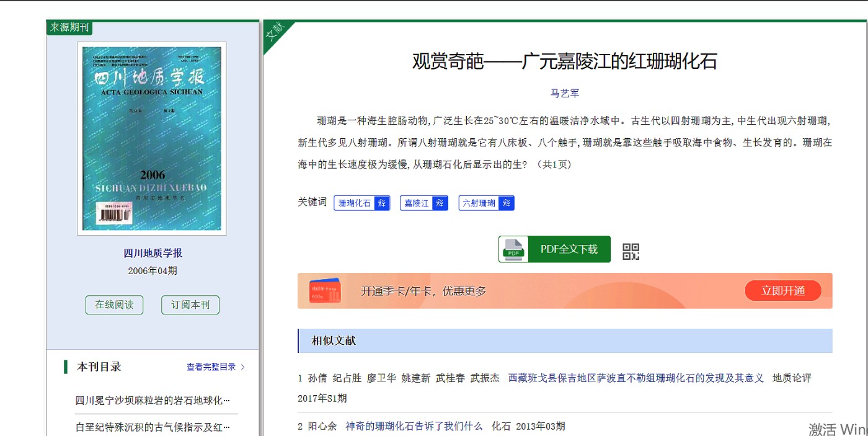Viewport: 868px width, 436px height.
Task: Subscribe using the 订阅本刊 button
Action: tap(190, 305)
